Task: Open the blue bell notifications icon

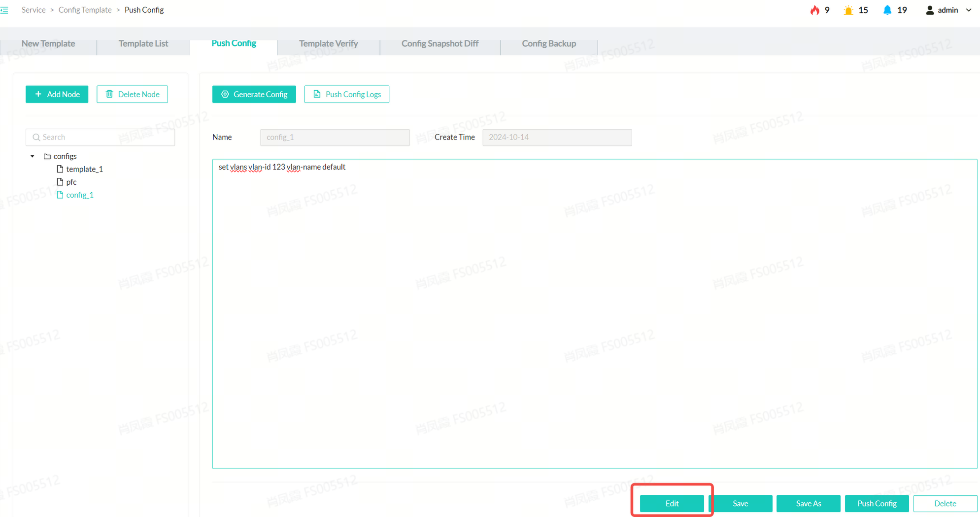Action: (887, 10)
